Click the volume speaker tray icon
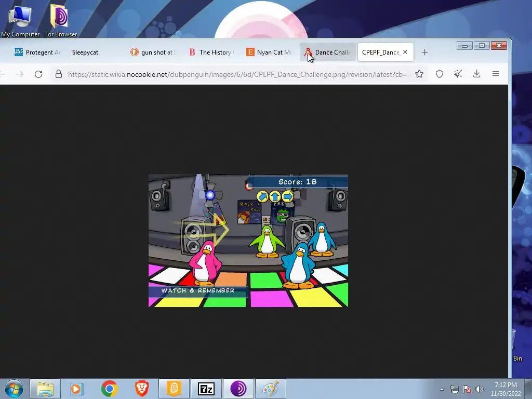532x399 pixels. click(x=479, y=389)
